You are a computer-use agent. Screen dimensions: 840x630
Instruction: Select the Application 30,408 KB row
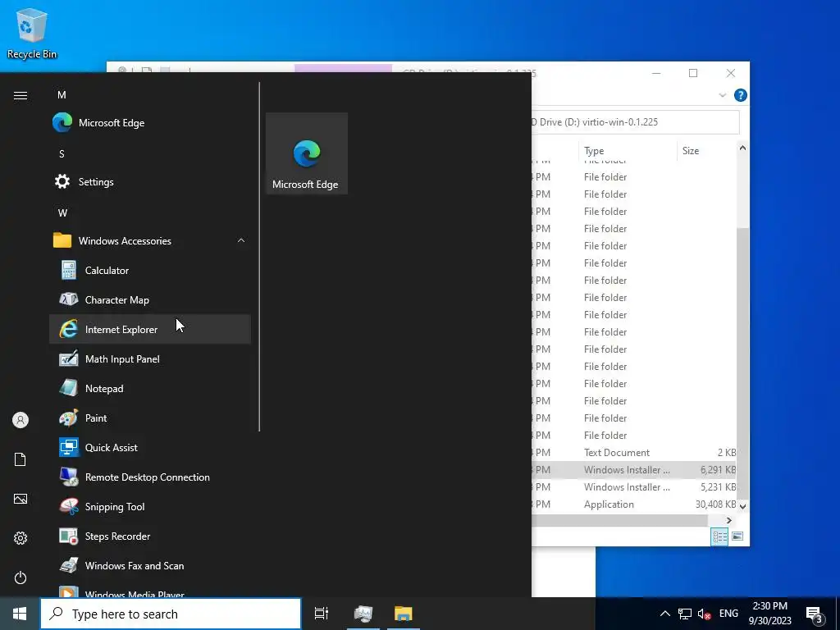tap(634, 504)
